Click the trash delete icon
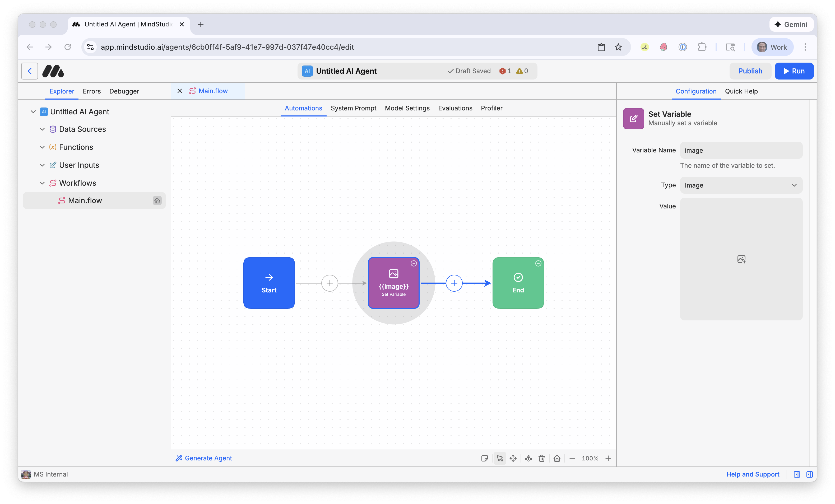The height and width of the screenshot is (504, 835). tap(541, 458)
